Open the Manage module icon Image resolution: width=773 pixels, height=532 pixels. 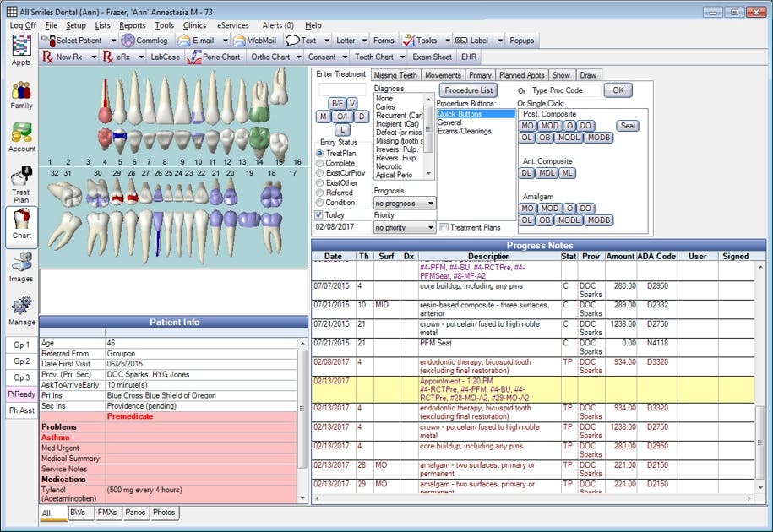21,310
